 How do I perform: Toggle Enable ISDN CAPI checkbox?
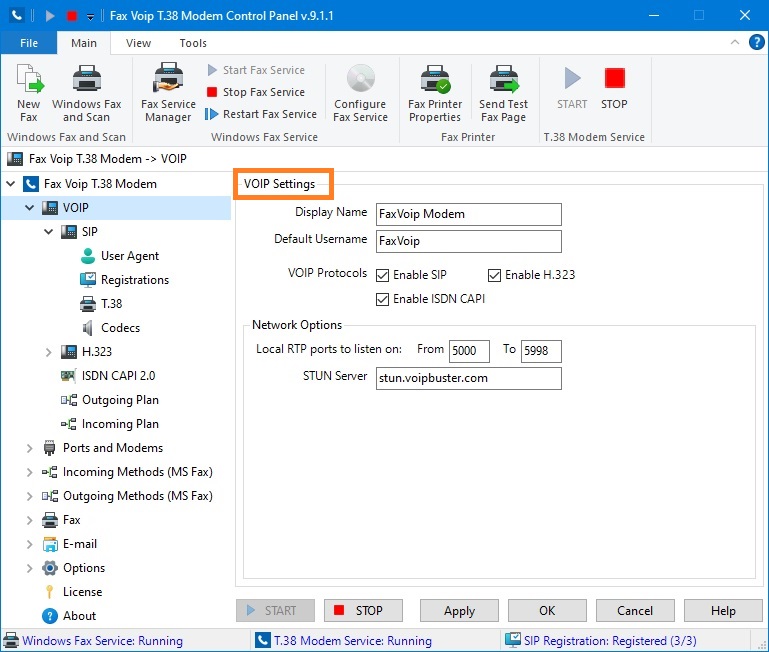click(x=383, y=299)
